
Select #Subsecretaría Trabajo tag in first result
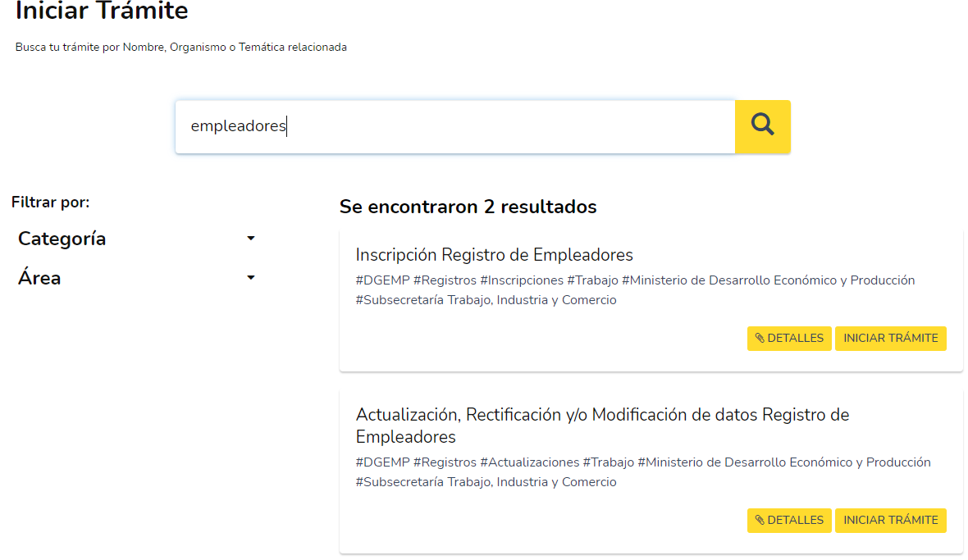(x=486, y=300)
